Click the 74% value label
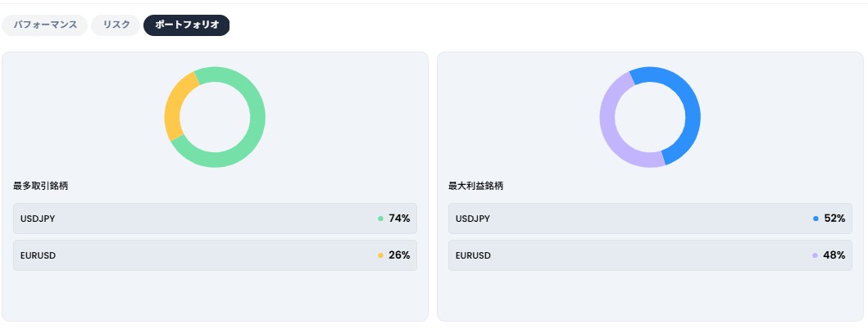 (399, 219)
